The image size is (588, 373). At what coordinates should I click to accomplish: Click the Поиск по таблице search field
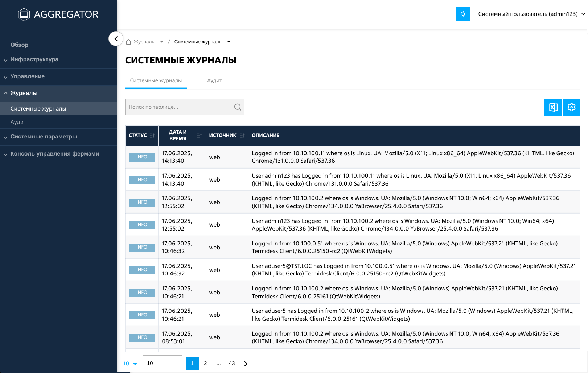(180, 107)
